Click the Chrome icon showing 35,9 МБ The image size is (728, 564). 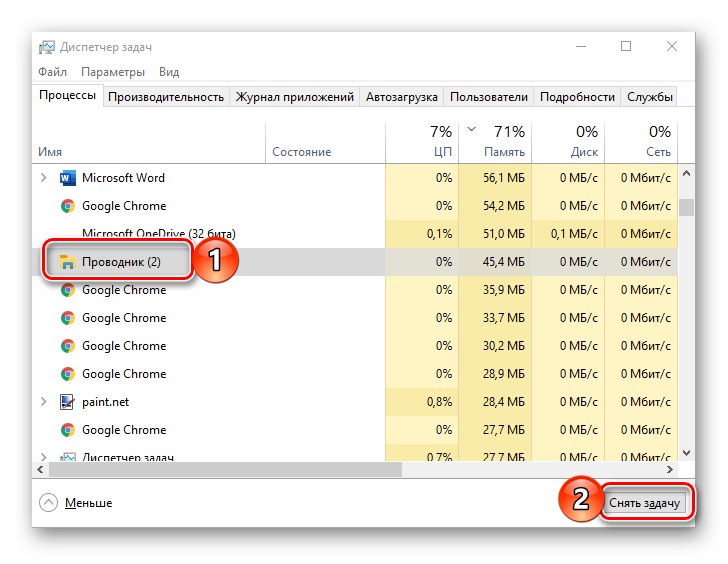click(x=68, y=290)
